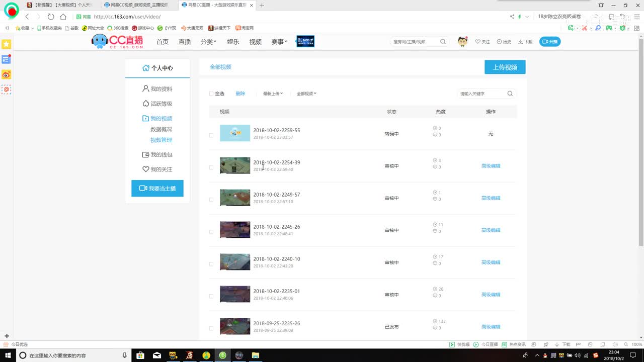644x362 pixels.
Task: Open the 直播 navigation item
Action: (185, 42)
